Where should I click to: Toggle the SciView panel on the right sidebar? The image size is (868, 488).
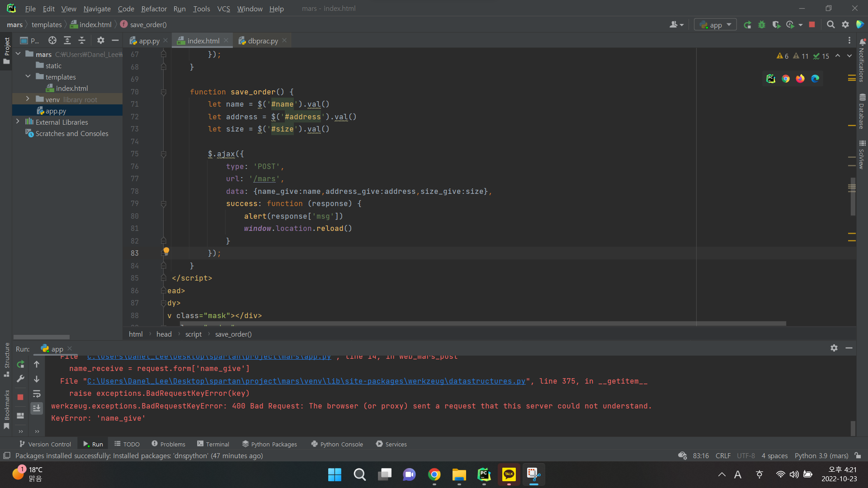pyautogui.click(x=862, y=155)
